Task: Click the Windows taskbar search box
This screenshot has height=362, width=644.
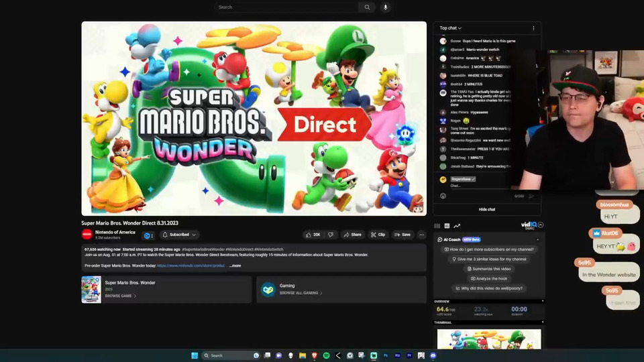Action: (231, 355)
